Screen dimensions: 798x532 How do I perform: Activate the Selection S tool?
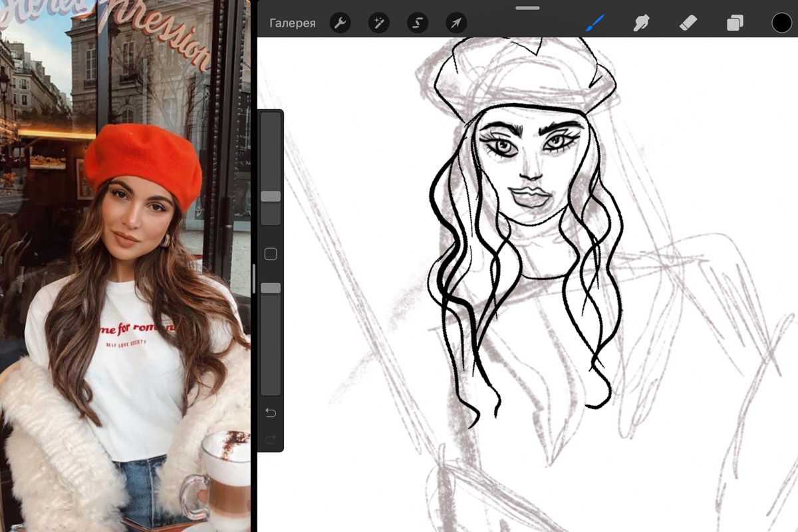point(418,23)
